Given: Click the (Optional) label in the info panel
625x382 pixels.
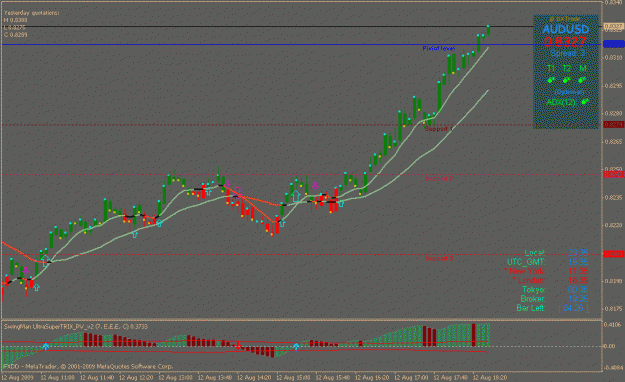Looking at the screenshot, I should click(x=569, y=92).
